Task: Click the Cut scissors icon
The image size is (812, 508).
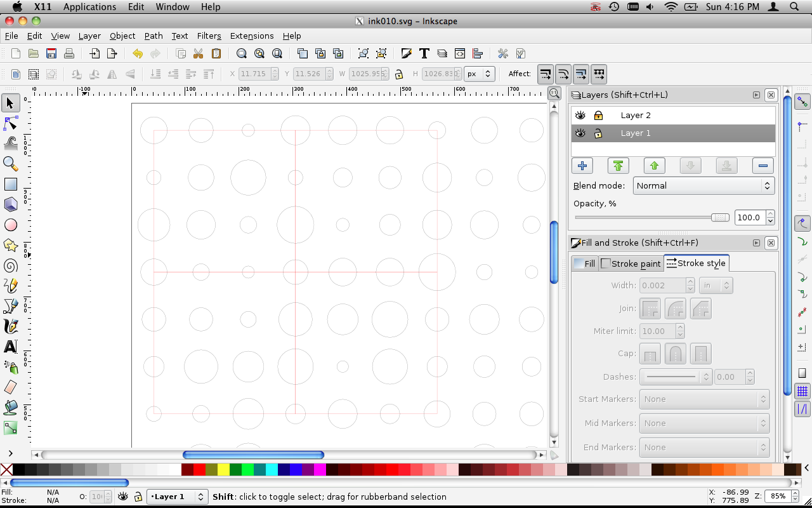Action: pos(198,53)
